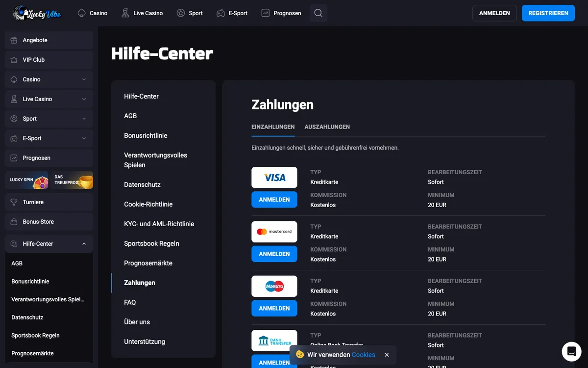The width and height of the screenshot is (588, 368).
Task: Click the search magnifier icon
Action: pos(318,13)
